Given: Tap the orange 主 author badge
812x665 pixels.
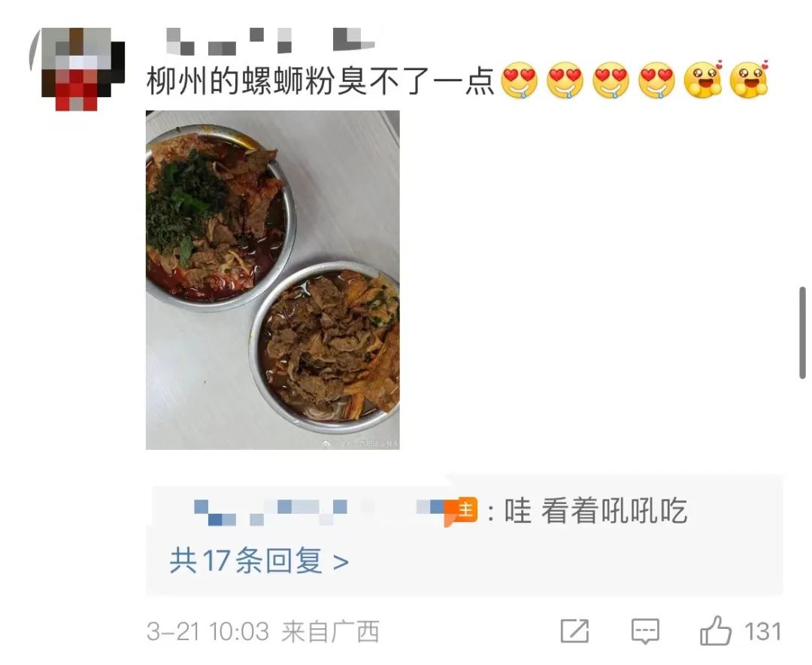Looking at the screenshot, I should coord(461,511).
